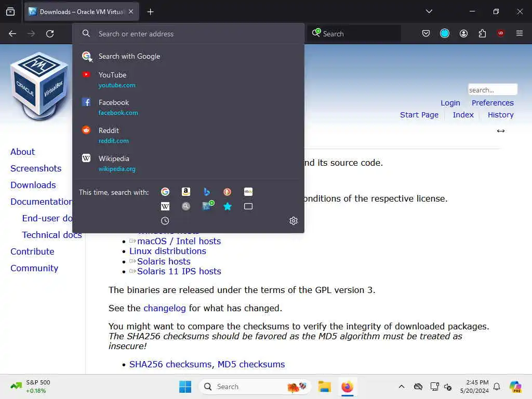The height and width of the screenshot is (399, 532).
Task: Select the Facebook suggestion row
Action: [x=188, y=107]
